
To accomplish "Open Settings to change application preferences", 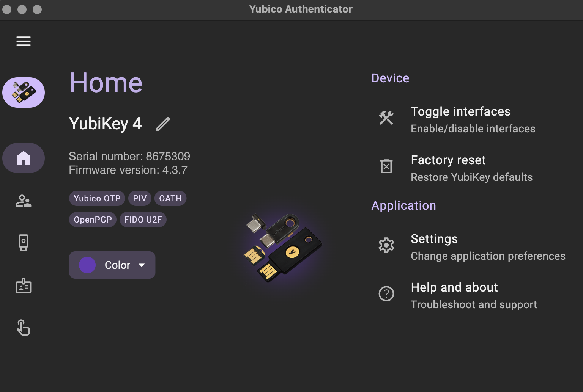I will tap(434, 239).
